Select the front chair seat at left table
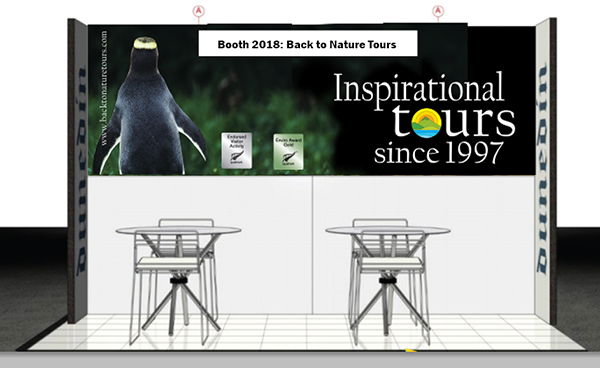Viewport: 600px width, 368px height. tap(167, 263)
